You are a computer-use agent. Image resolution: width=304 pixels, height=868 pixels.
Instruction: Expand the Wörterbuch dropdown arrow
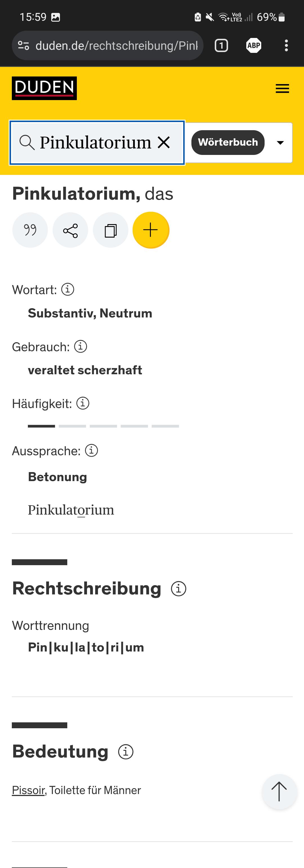[280, 143]
